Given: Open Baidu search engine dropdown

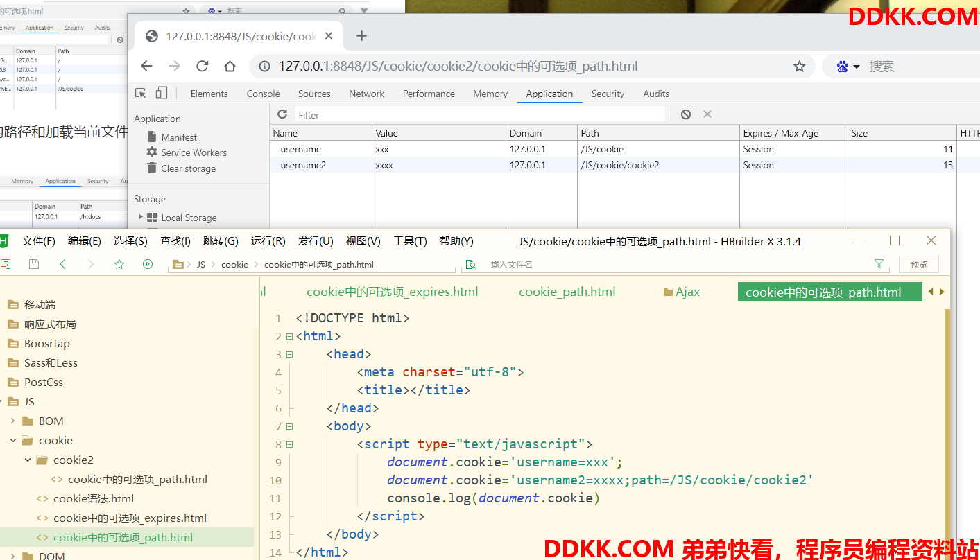Looking at the screenshot, I should tap(848, 67).
